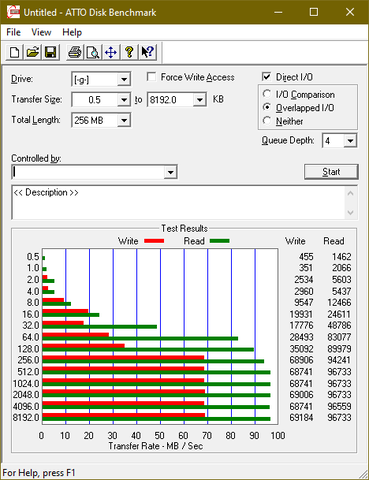Viewport: 369px width, 480px height.
Task: Click the red Write legend swatch
Action: click(x=154, y=241)
